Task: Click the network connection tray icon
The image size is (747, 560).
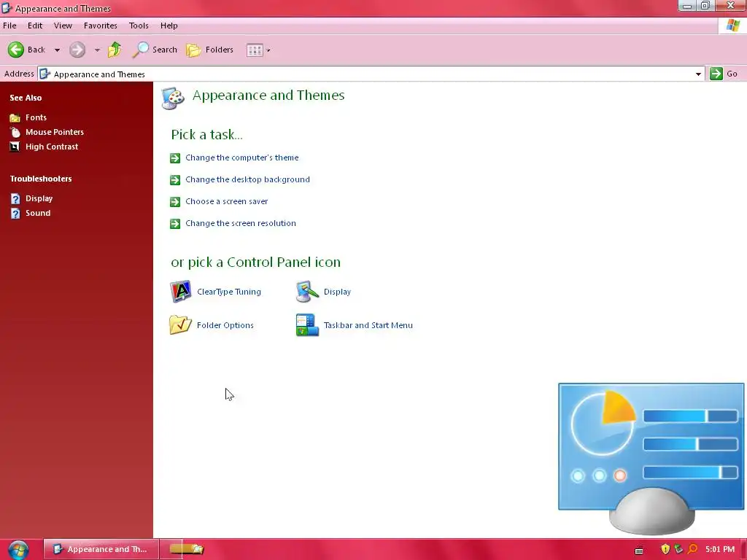Action: (x=679, y=549)
